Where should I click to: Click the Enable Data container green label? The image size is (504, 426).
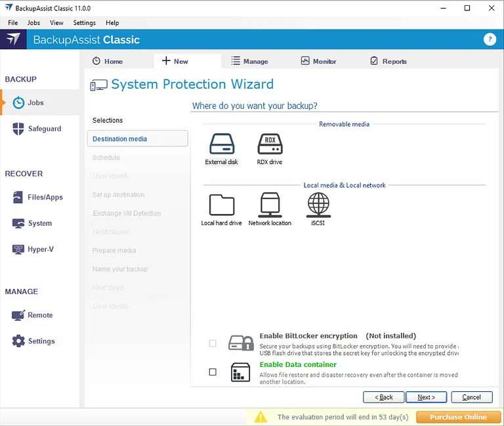point(298,364)
